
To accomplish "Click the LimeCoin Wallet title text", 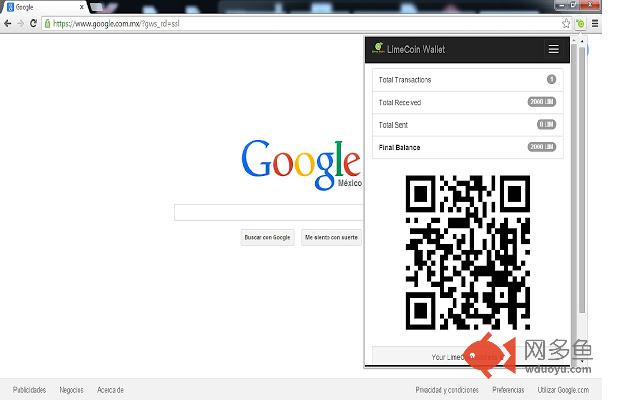I will point(416,49).
